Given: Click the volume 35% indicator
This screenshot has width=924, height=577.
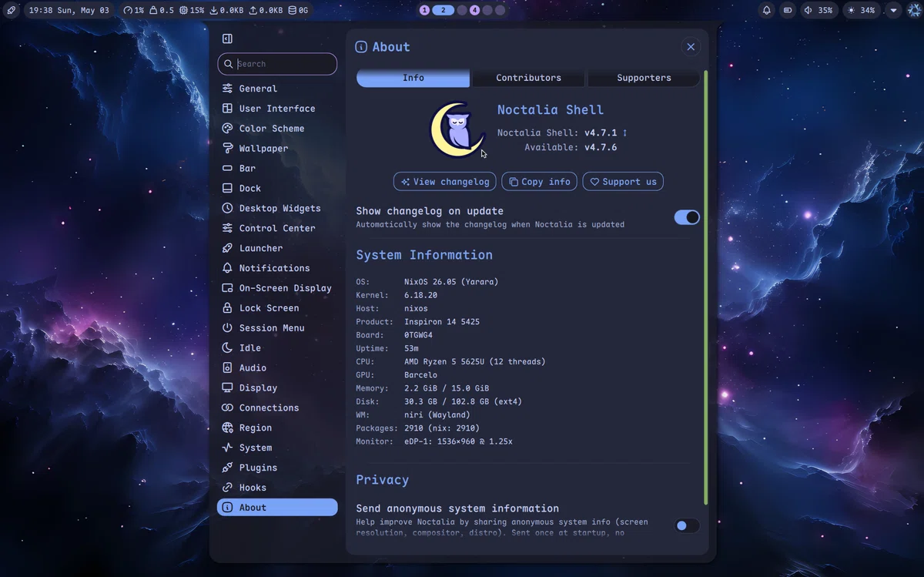Looking at the screenshot, I should click(819, 10).
